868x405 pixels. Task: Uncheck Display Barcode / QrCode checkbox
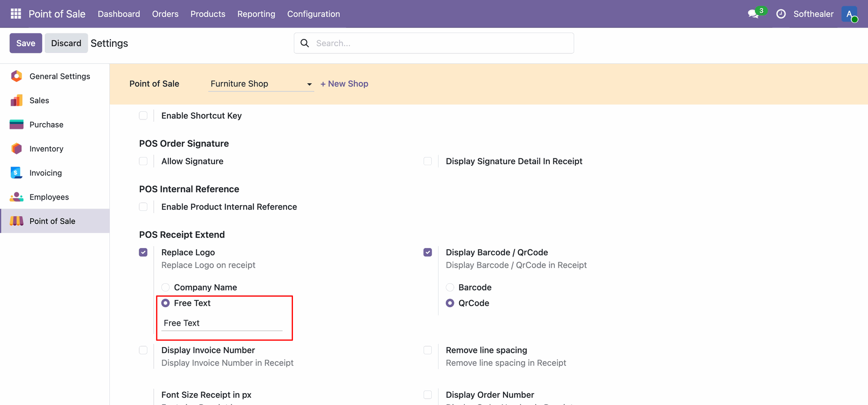428,252
